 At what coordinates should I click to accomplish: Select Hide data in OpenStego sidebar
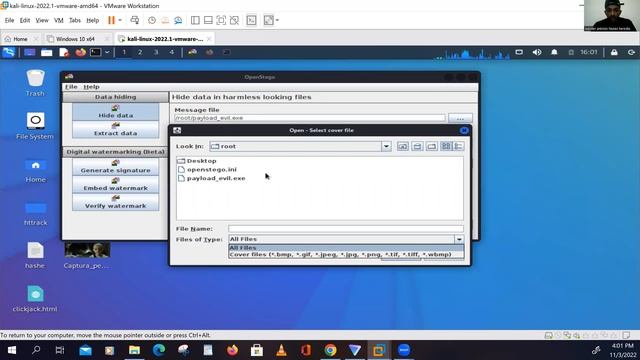pos(116,112)
